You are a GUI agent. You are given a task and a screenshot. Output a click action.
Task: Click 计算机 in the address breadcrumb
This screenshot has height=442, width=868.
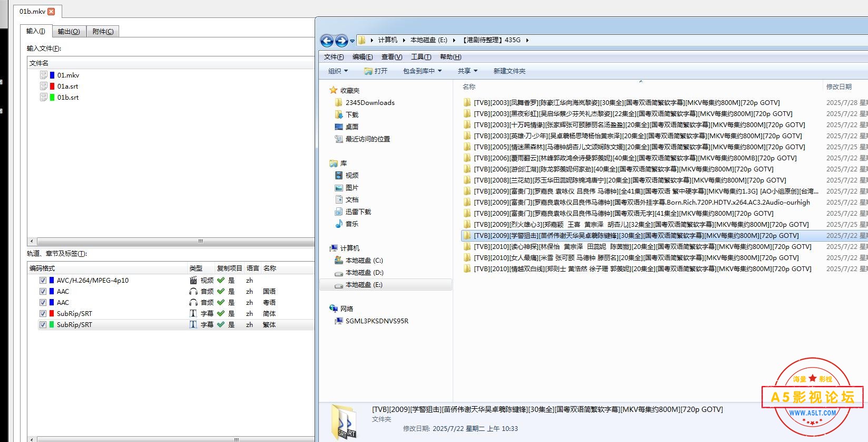(x=387, y=40)
